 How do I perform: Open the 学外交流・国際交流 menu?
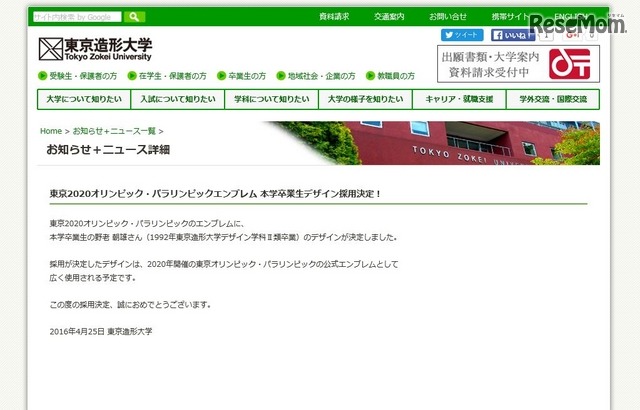(553, 99)
